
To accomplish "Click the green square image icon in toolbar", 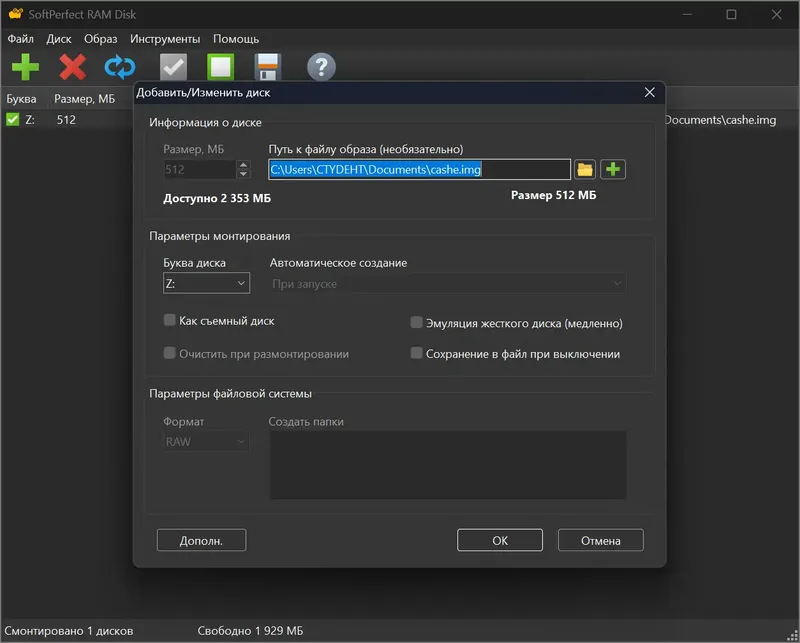I will [x=220, y=67].
